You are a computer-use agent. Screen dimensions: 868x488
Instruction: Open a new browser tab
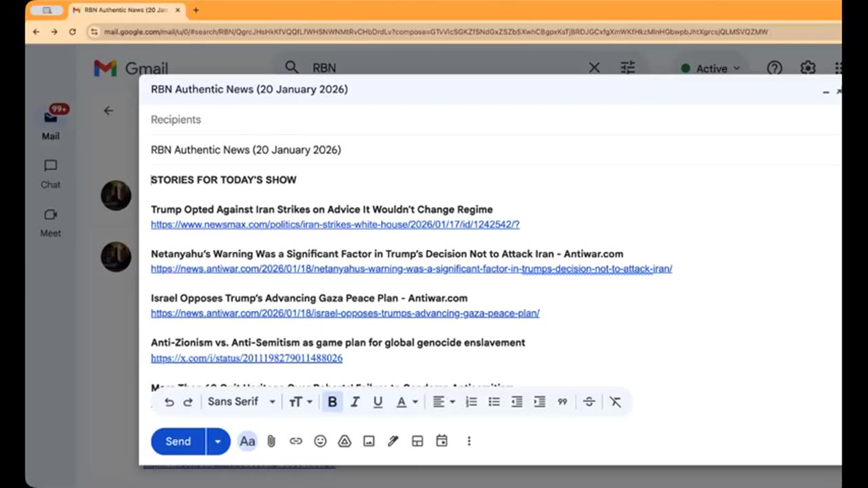196,10
